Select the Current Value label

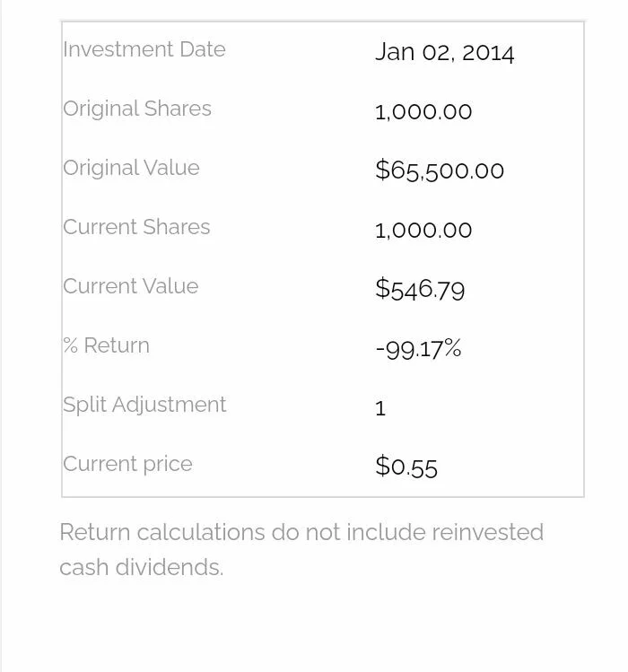(131, 286)
